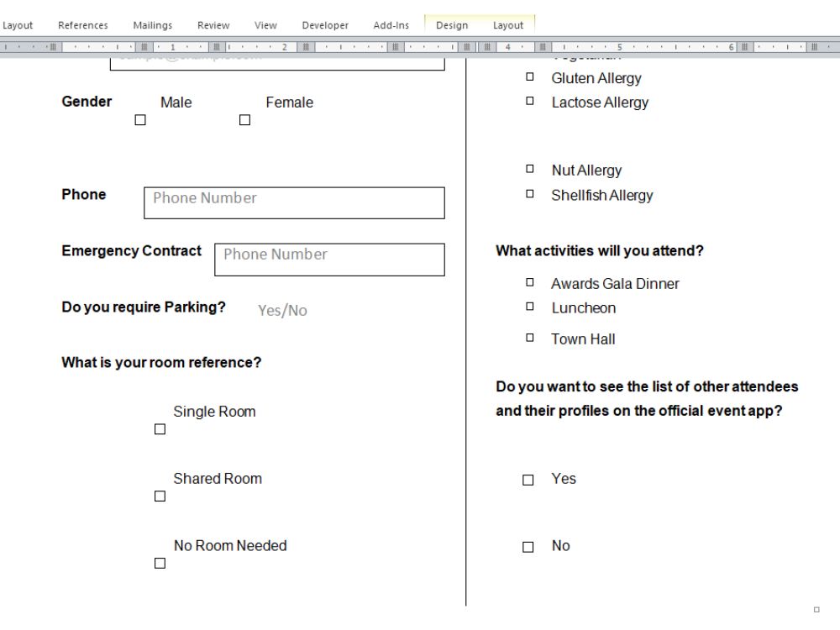The height and width of the screenshot is (630, 840).
Task: Open the Mailings ribbon tab
Action: point(152,24)
